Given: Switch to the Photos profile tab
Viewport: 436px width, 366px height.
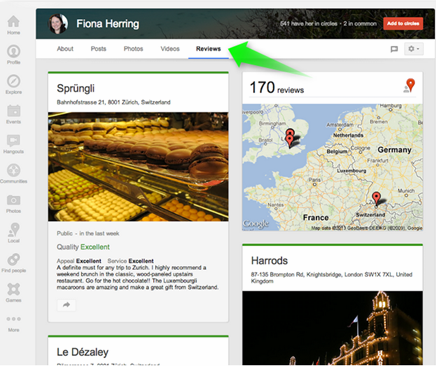Looking at the screenshot, I should [x=133, y=49].
